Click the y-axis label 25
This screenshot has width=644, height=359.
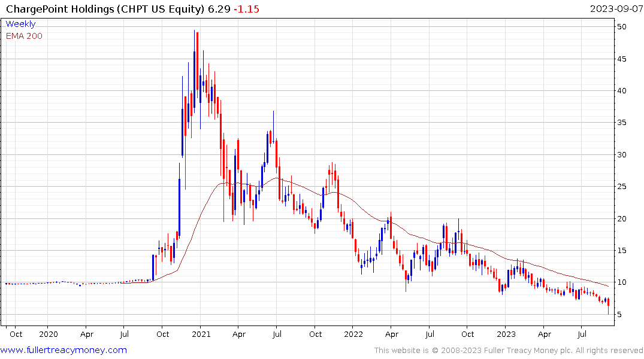point(622,186)
